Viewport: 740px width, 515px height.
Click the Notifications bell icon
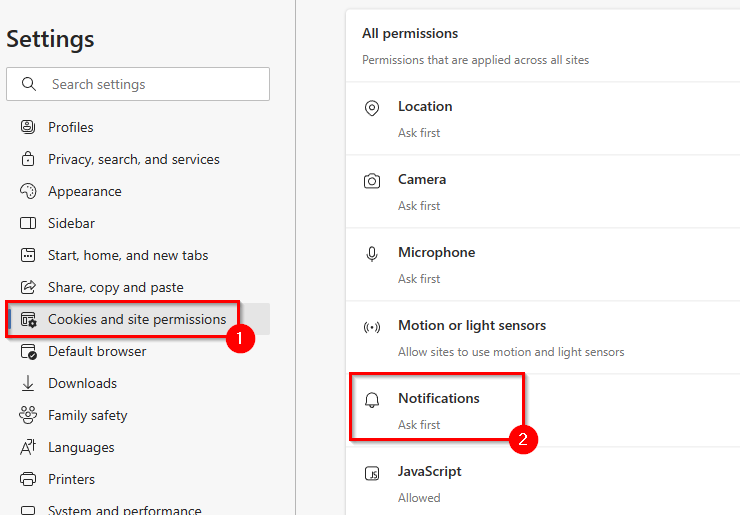click(x=372, y=400)
